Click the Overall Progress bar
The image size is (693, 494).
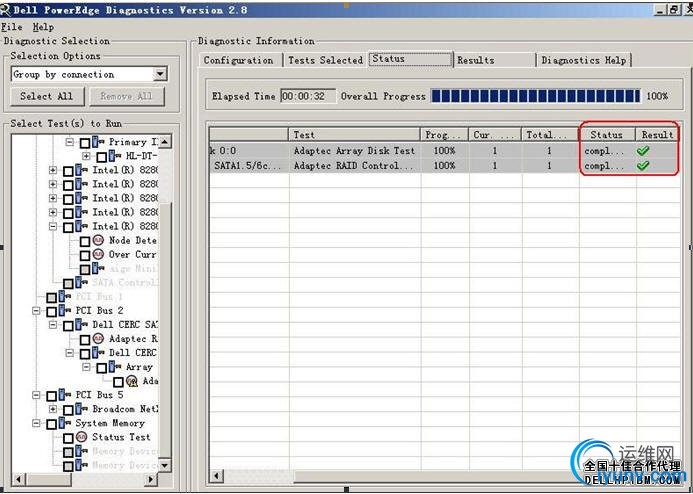pyautogui.click(x=536, y=96)
